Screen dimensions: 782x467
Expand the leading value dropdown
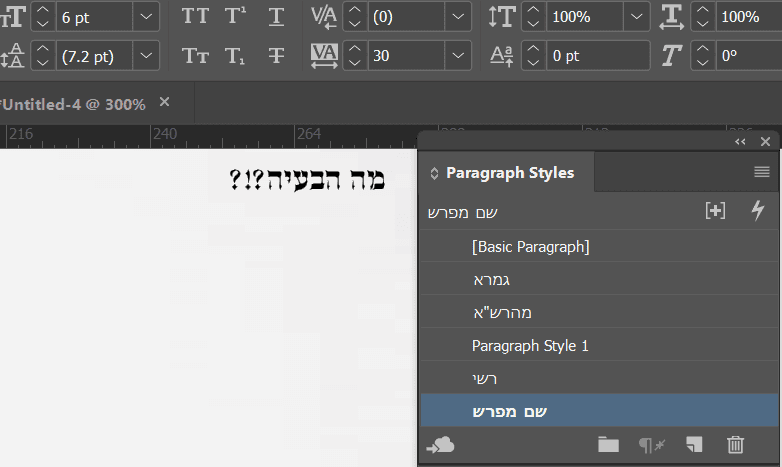click(x=145, y=56)
